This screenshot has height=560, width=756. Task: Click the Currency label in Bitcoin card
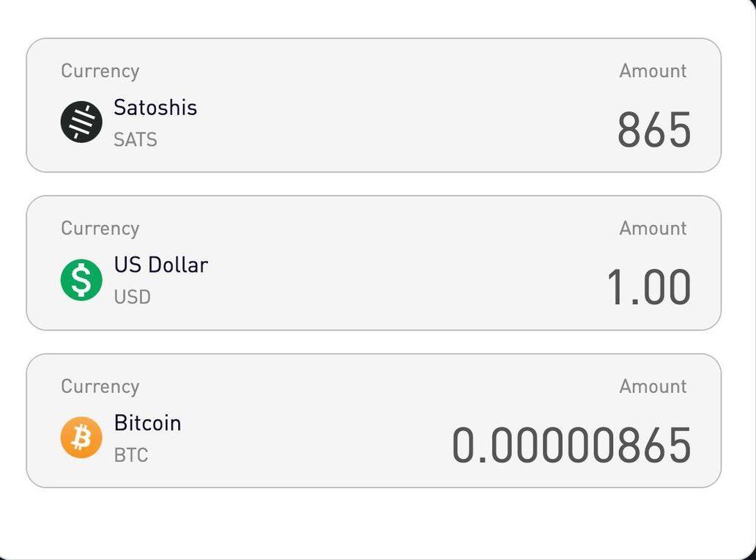[x=100, y=386]
